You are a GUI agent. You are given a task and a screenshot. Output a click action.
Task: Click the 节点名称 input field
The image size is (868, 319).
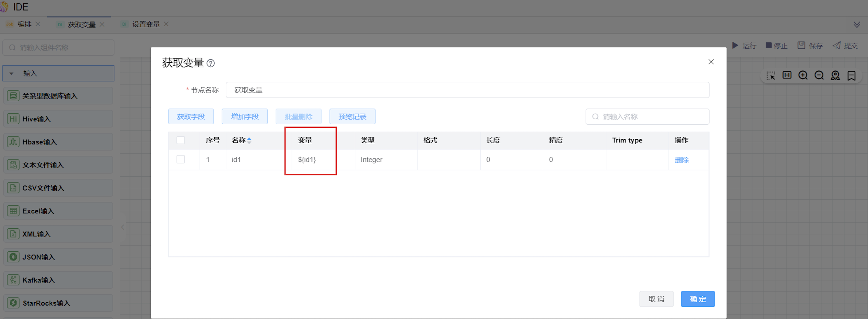[x=467, y=90]
